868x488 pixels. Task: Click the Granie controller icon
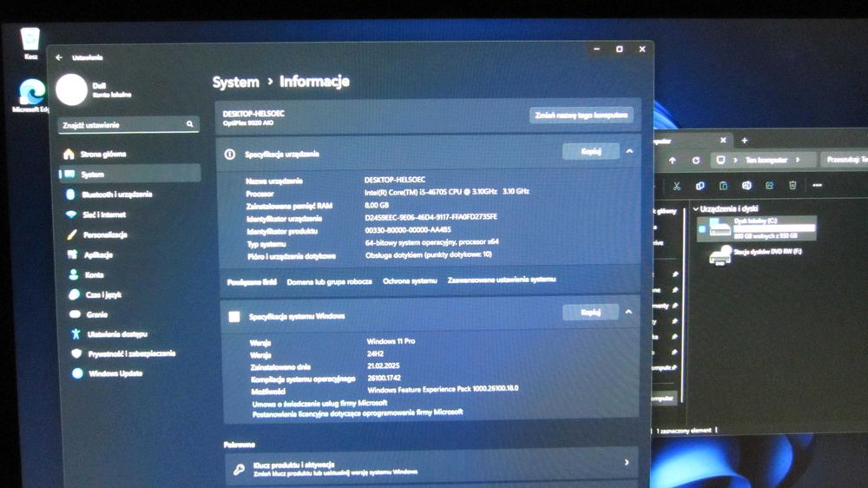75,314
